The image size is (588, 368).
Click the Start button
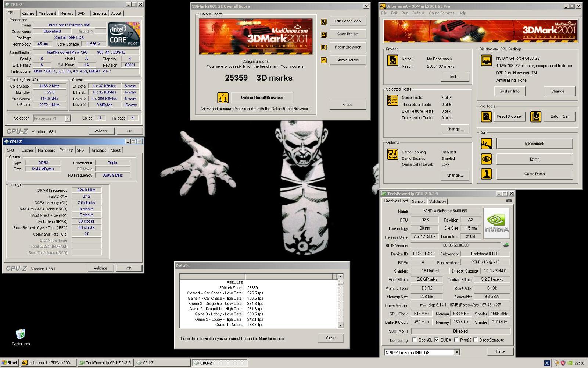10,363
